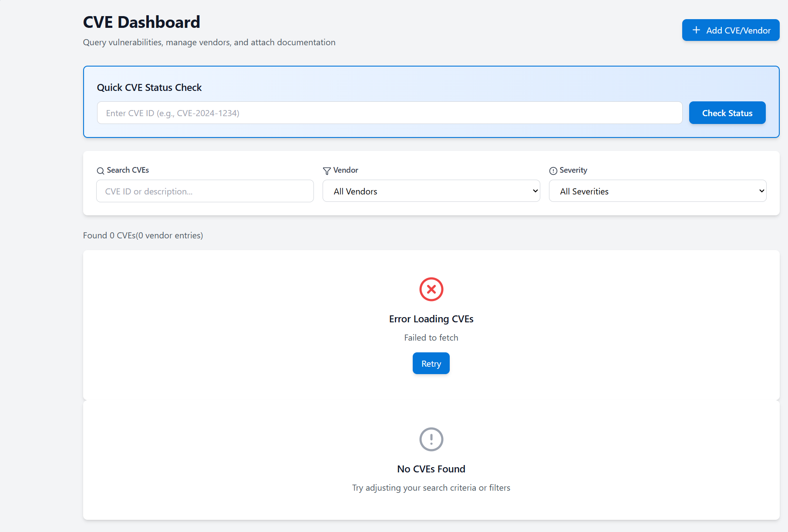The width and height of the screenshot is (788, 532).
Task: Click the Found 0 CVEs result count
Action: (x=143, y=235)
